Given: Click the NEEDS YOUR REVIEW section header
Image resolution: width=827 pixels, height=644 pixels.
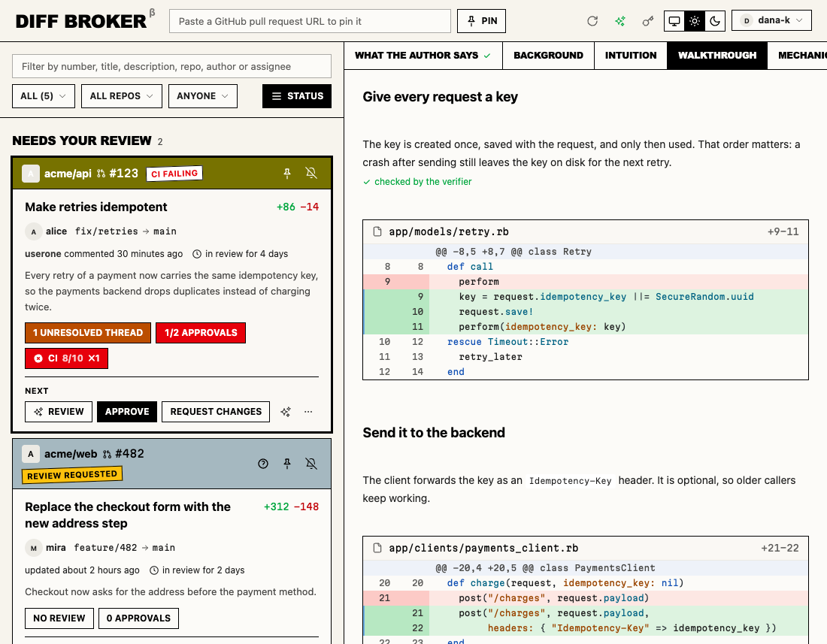Looking at the screenshot, I should pos(82,141).
